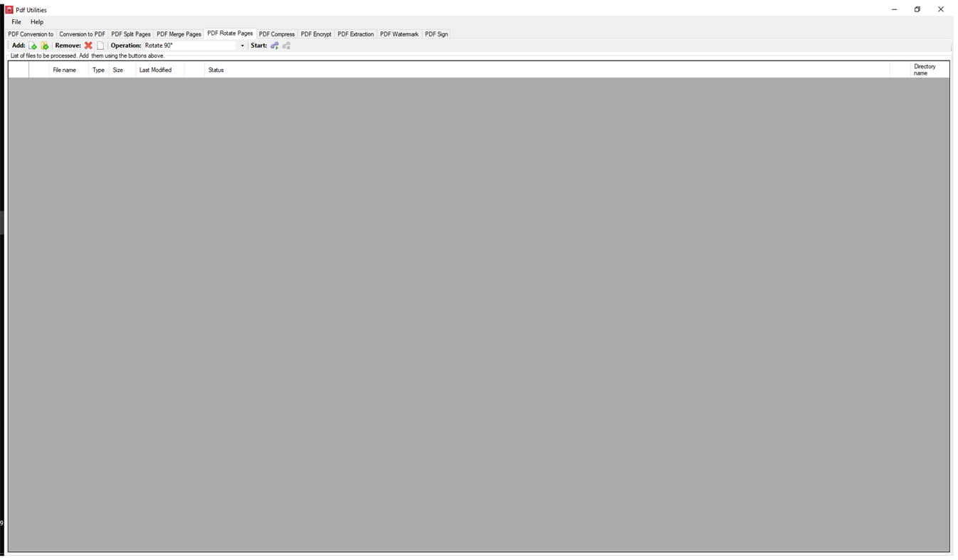Screen dimensions: 958x560
Task: Open the Operation dropdown arrow
Action: click(x=241, y=45)
